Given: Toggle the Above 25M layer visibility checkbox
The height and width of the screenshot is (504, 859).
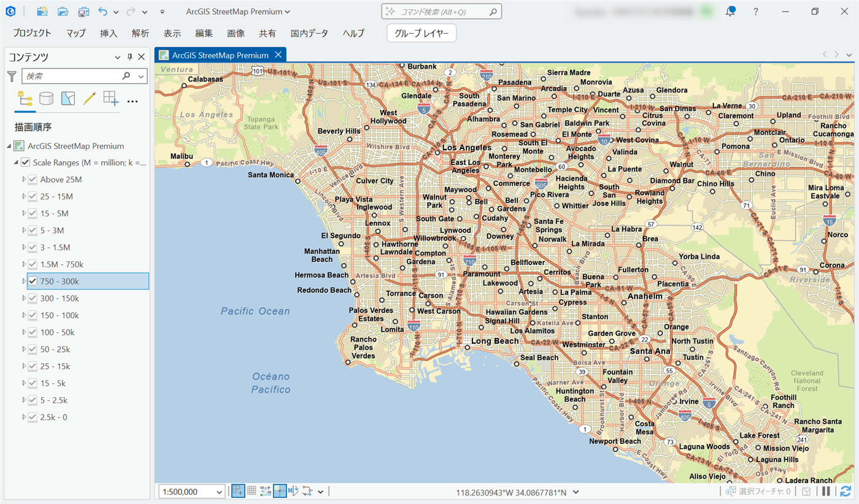Looking at the screenshot, I should pyautogui.click(x=33, y=180).
